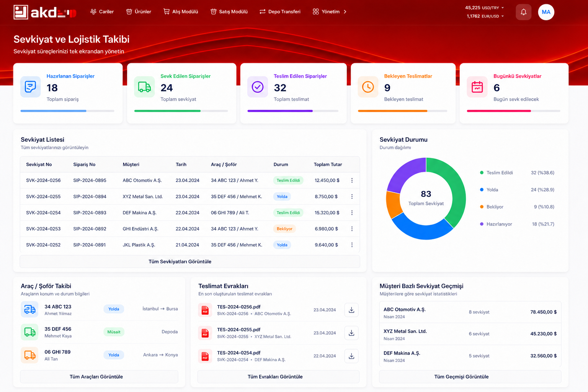The height and width of the screenshot is (392, 588).
Task: Click order number SIP-2024-0894
Action: point(90,196)
